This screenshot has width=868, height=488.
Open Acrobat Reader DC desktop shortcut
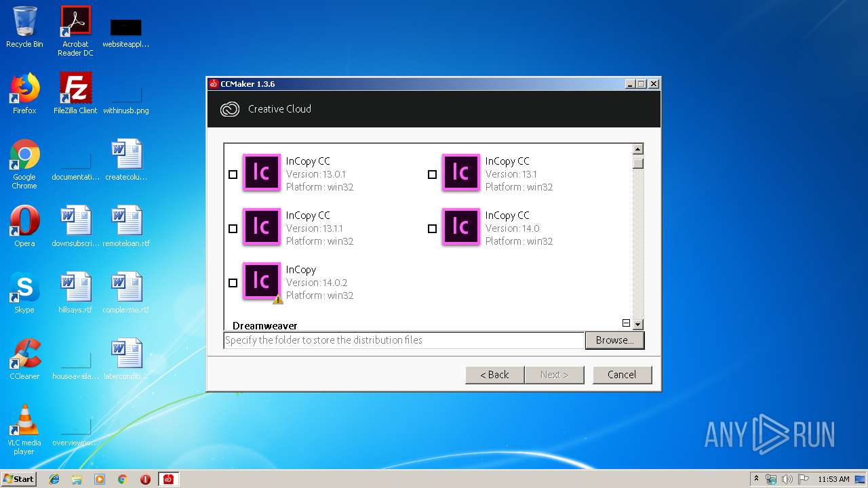[x=75, y=31]
